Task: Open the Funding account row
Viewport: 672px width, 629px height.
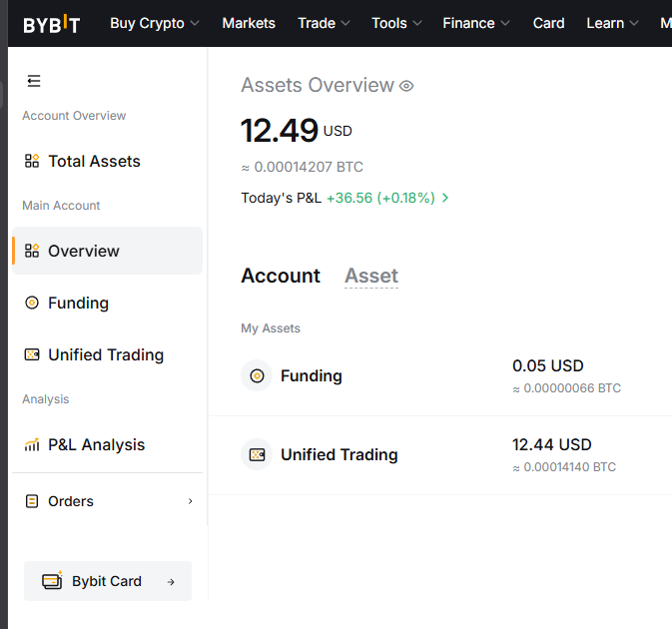Action: (x=440, y=375)
